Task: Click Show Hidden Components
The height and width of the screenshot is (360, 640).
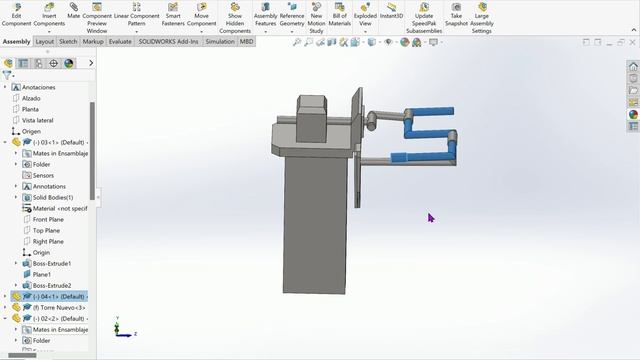Action: (x=235, y=18)
